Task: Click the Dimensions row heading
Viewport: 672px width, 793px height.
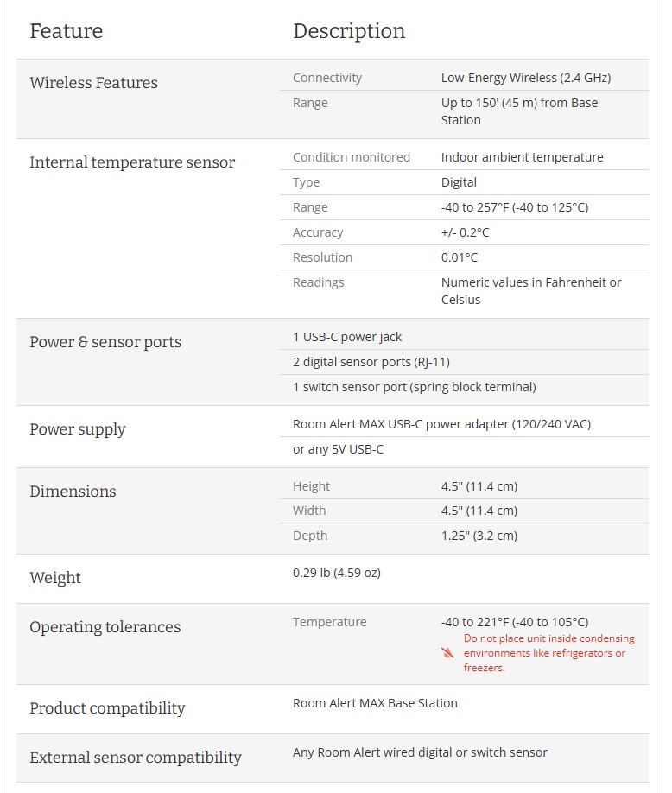Action: click(73, 492)
